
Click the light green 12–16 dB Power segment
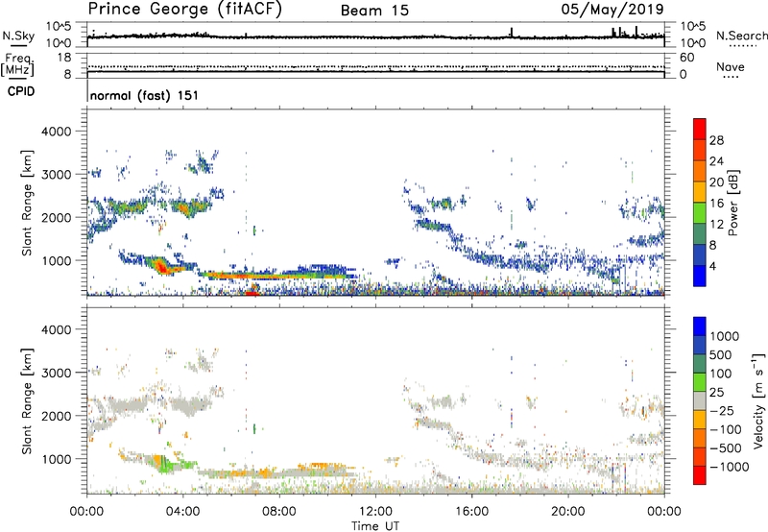tap(700, 212)
